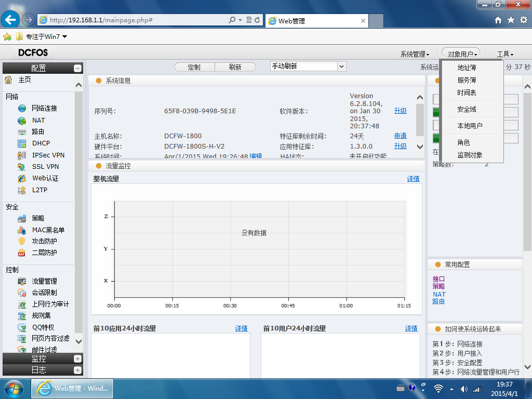Image resolution: width=532 pixels, height=399 pixels.
Task: Click the Wi-Fi tray icon
Action: 438,389
